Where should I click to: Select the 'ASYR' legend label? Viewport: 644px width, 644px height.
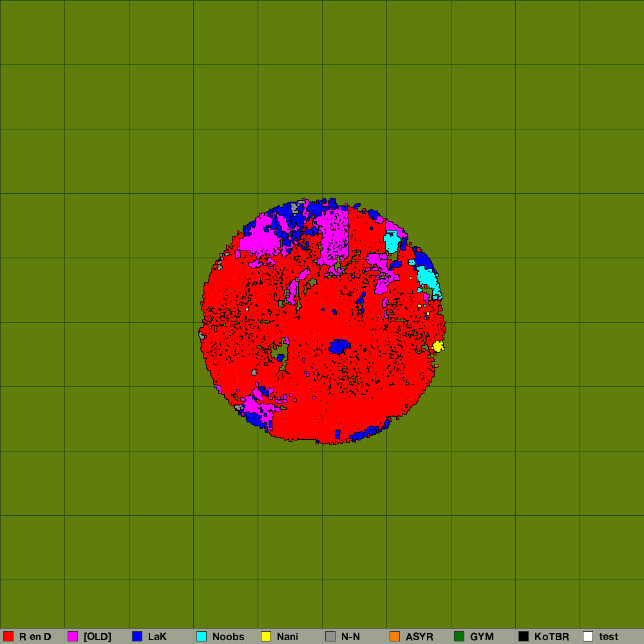[x=419, y=637]
